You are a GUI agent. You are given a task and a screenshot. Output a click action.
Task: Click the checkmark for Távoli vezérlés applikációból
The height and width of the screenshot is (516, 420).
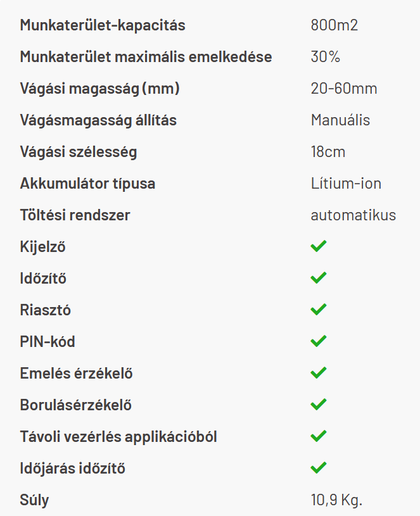[318, 436]
